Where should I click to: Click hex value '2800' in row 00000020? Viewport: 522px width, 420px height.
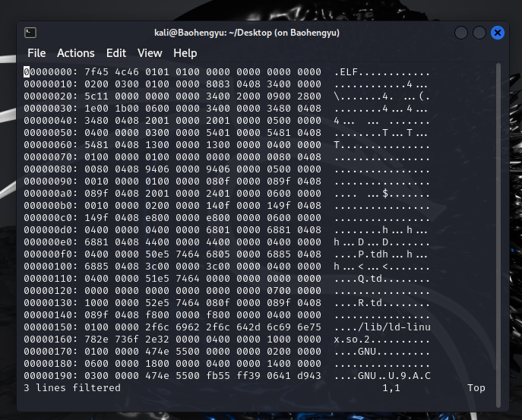coord(309,96)
